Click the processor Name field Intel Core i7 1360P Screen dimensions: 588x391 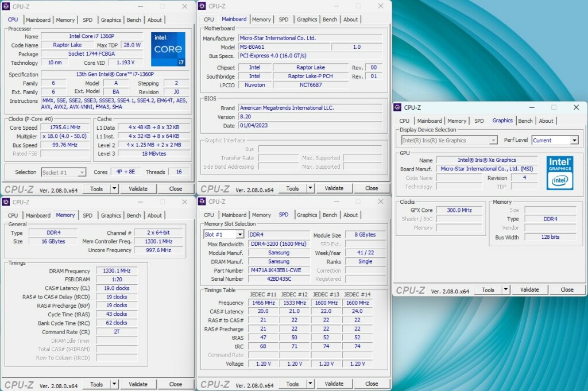click(x=92, y=36)
